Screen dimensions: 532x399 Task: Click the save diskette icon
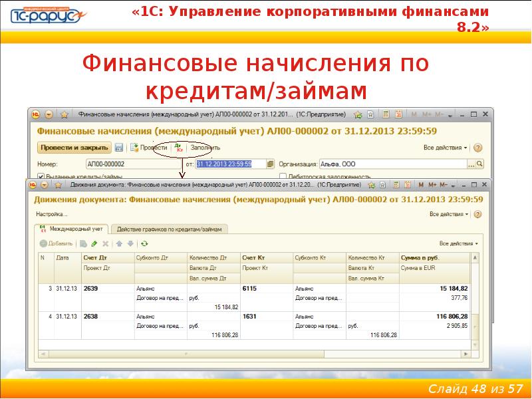119,147
